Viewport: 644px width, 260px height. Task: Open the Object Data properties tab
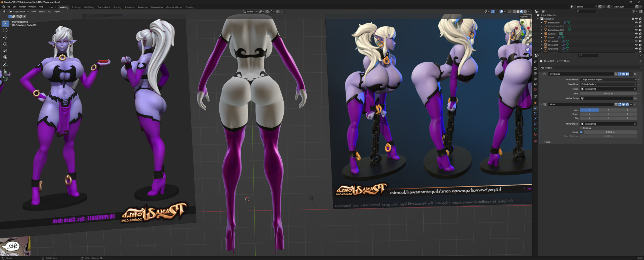tap(535, 129)
